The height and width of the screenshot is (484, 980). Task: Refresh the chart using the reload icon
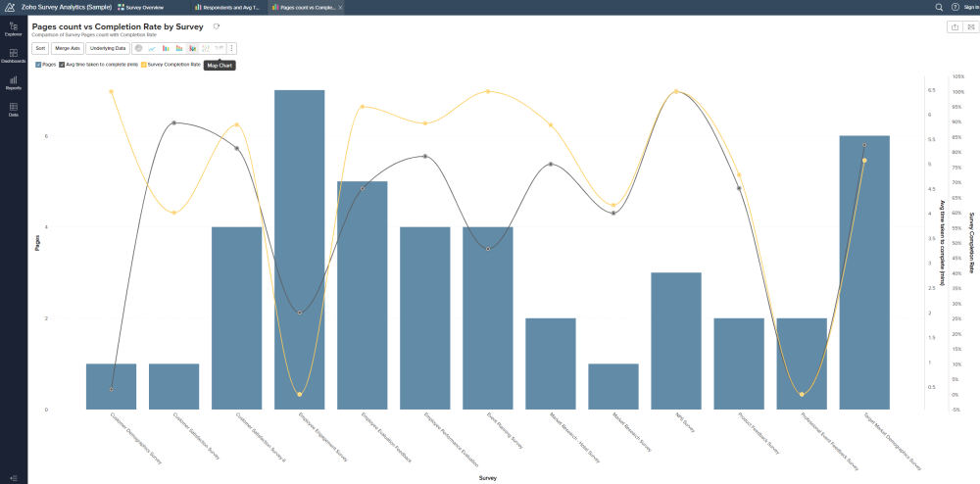pos(217,26)
